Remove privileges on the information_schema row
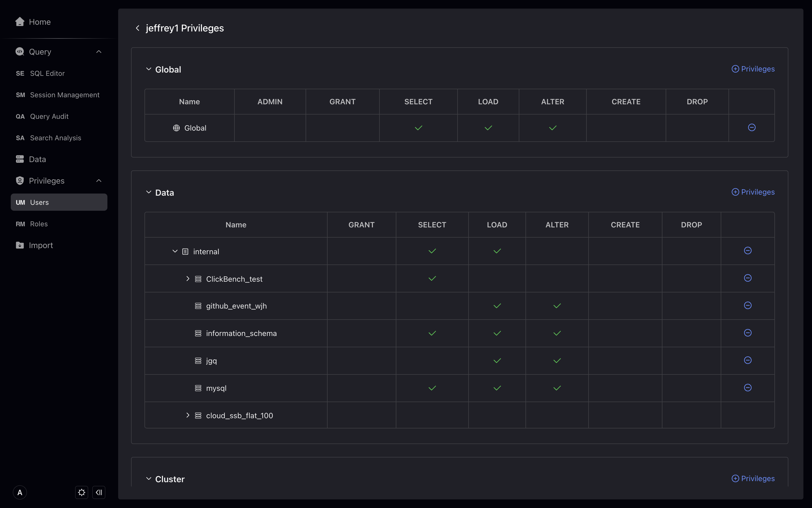Viewport: 812px width, 508px height. [748, 333]
